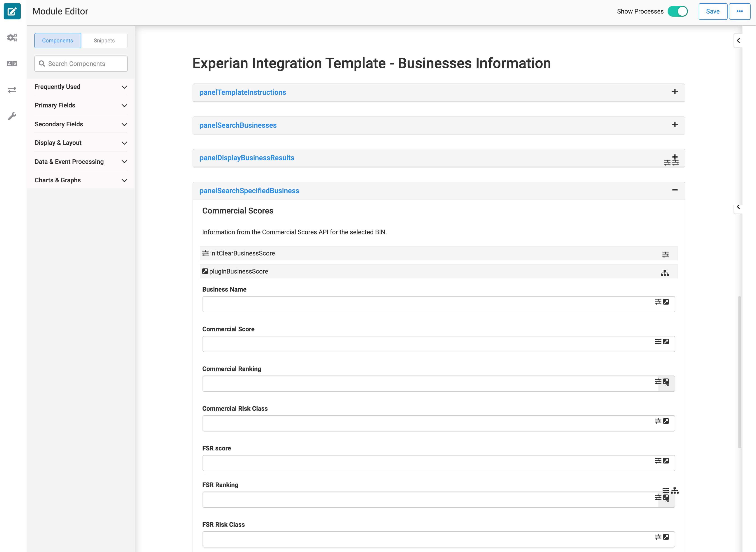Click Commercial Ranking field plugin arrow icon

666,382
